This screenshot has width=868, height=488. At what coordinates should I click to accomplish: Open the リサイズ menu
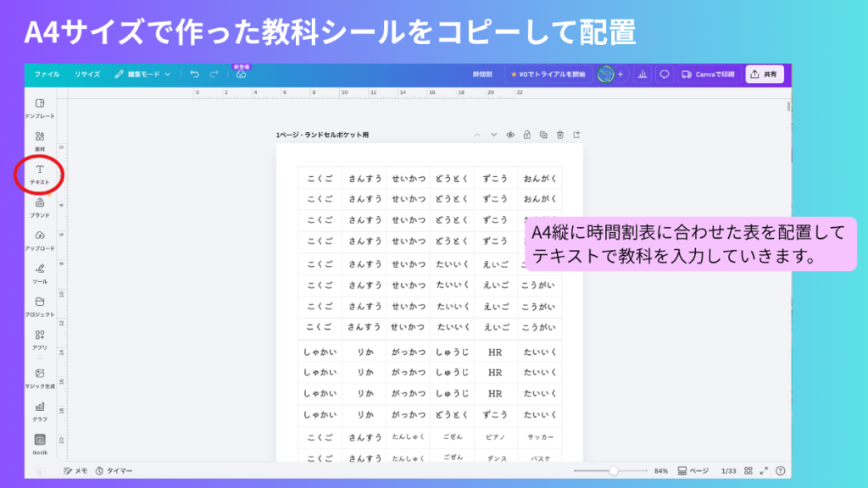tap(87, 74)
